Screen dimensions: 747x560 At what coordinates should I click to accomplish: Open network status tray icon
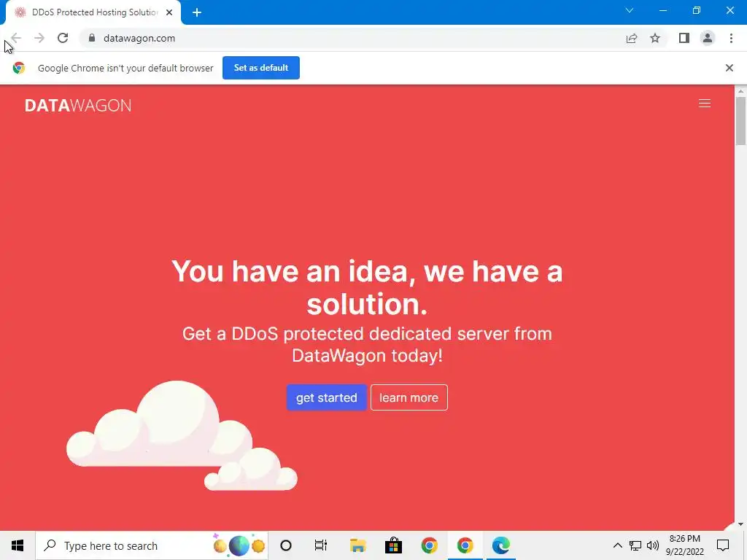(x=635, y=545)
